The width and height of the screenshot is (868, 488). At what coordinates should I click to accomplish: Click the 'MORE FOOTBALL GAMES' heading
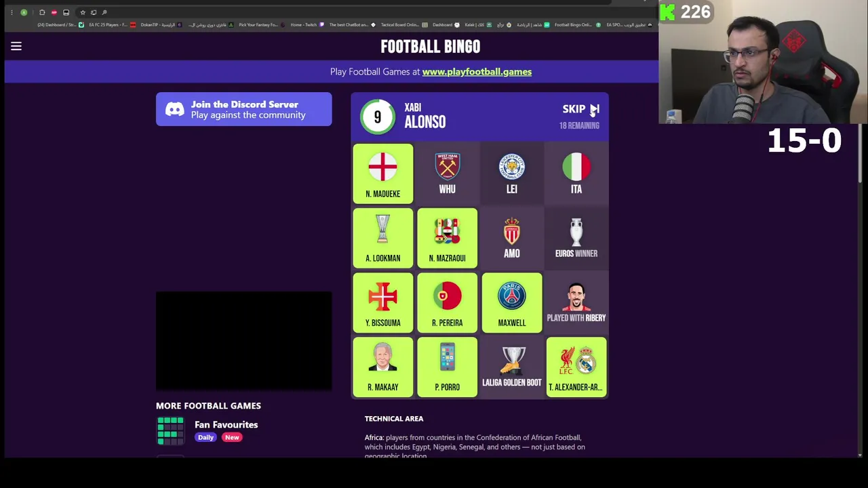[208, 405]
